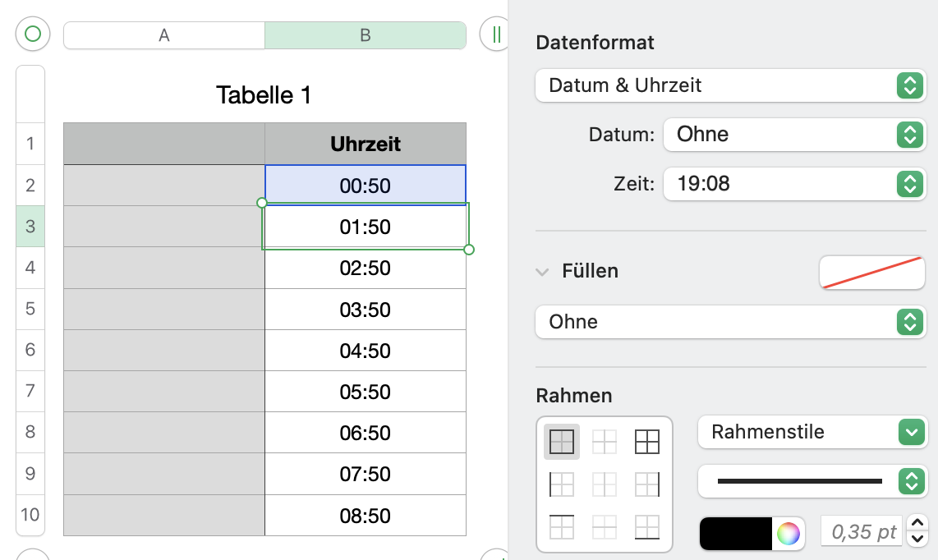Click the add-column handle beside column B
The width and height of the screenshot is (938, 560).
click(495, 34)
